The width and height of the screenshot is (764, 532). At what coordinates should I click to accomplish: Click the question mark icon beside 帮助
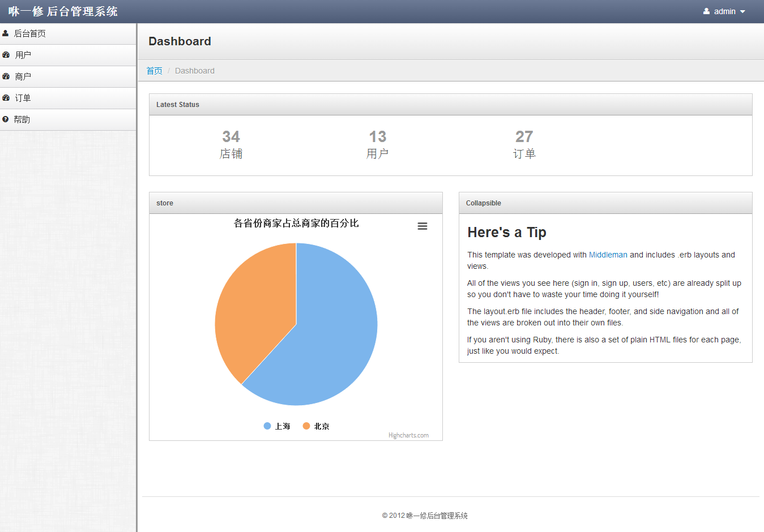(x=5, y=119)
